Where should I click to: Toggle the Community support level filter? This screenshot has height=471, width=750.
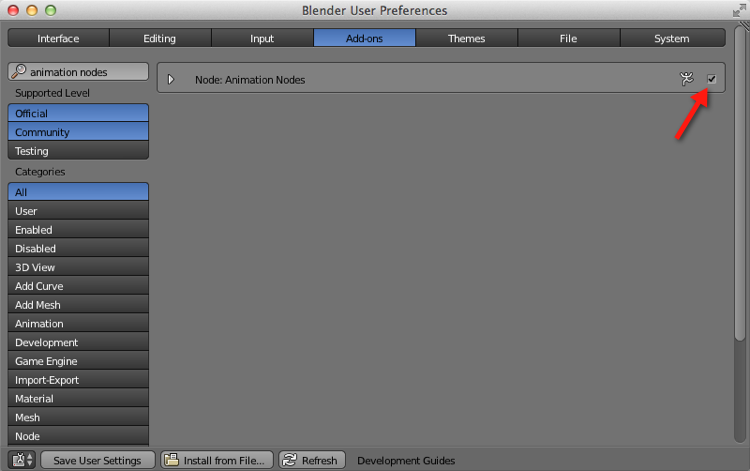point(78,132)
